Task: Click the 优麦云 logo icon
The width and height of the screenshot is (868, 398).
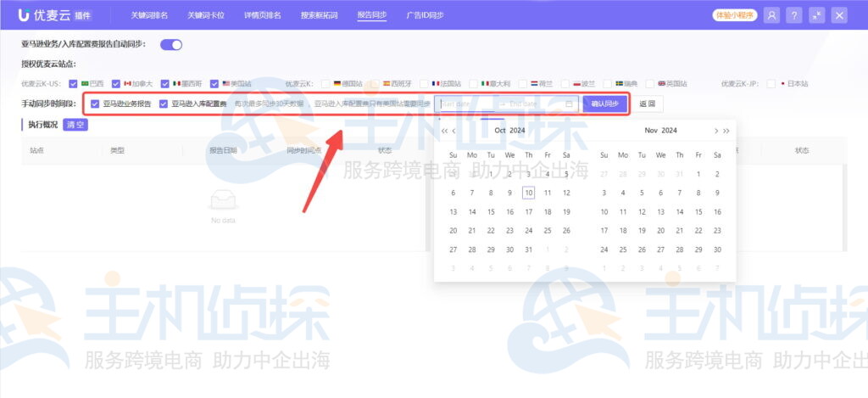Action: pyautogui.click(x=23, y=15)
